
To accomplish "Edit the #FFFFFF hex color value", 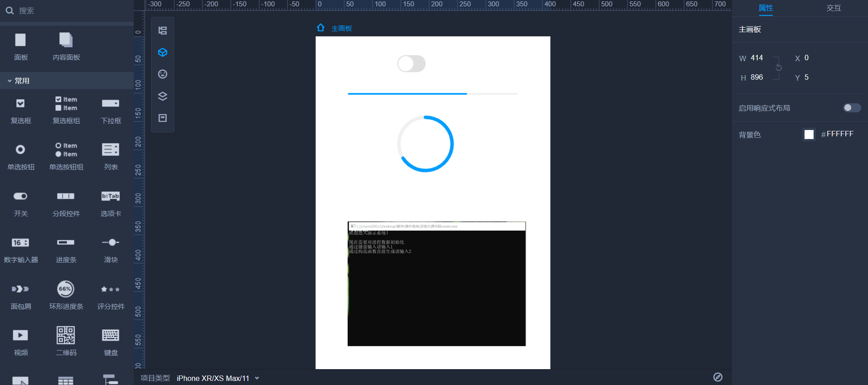I will (x=837, y=134).
